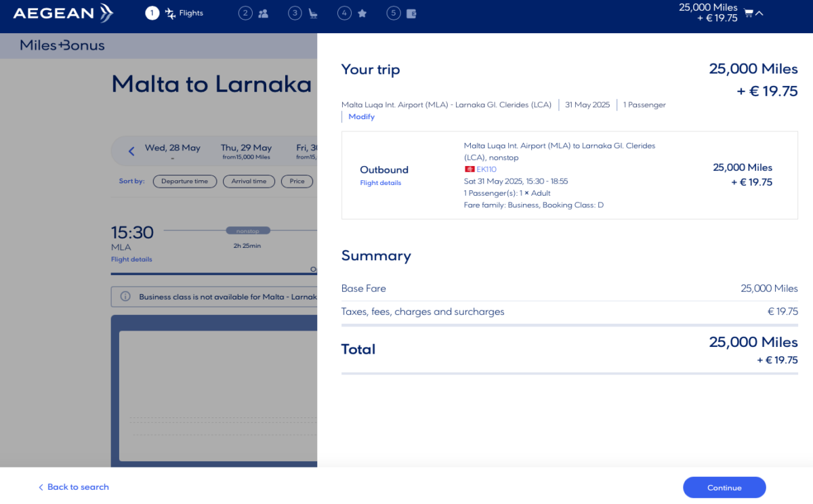Click the € 19.75 taxes amount in Summary
Viewport: 813px width, 504px height.
pos(783,312)
